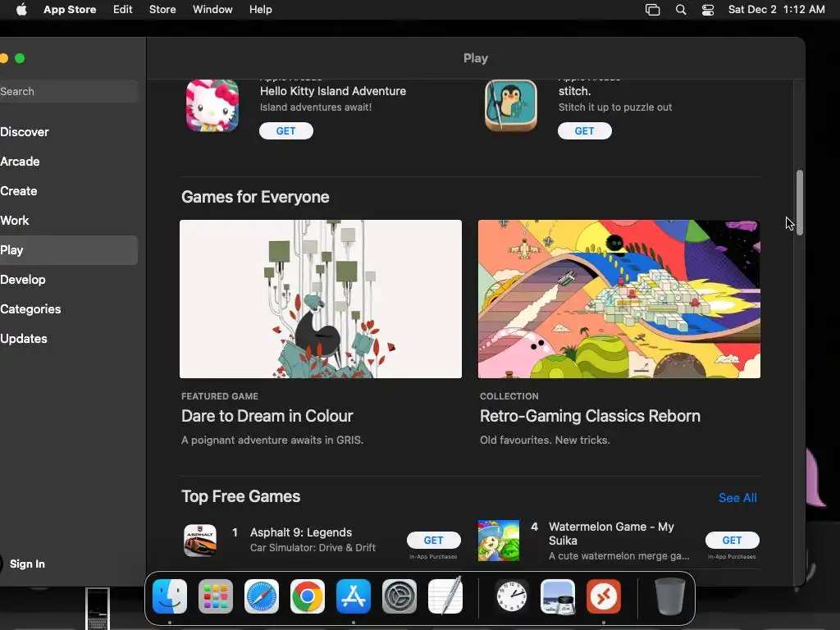
Task: Open the stitch. penguin app icon
Action: click(510, 106)
